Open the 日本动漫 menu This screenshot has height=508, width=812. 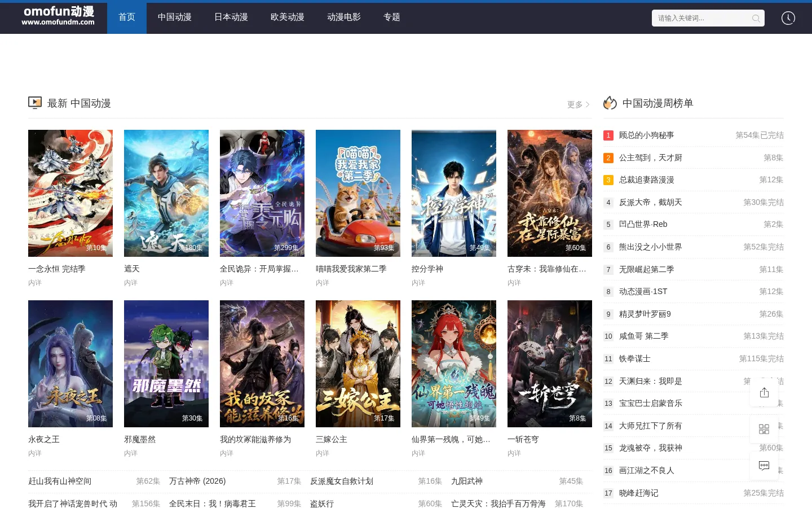(x=231, y=17)
